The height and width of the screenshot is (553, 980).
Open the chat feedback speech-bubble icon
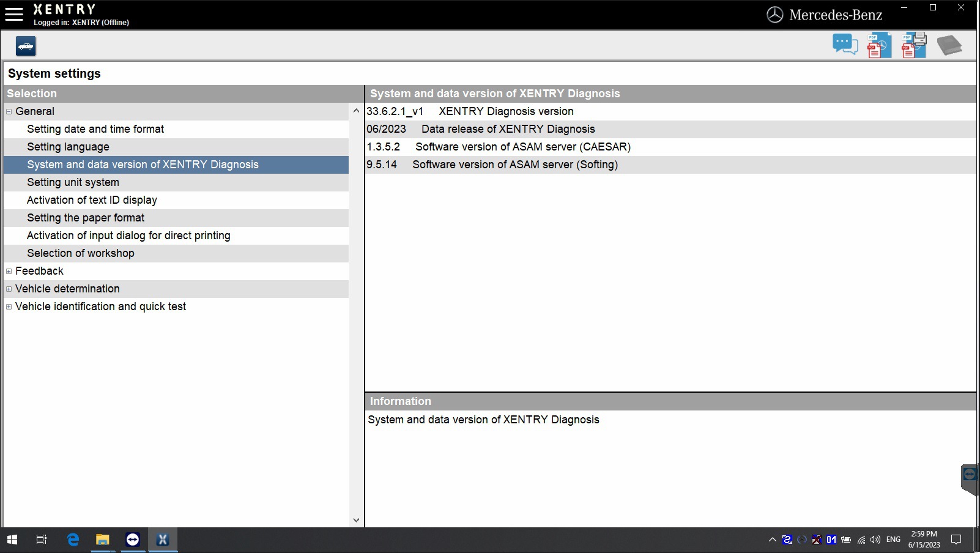coord(845,45)
